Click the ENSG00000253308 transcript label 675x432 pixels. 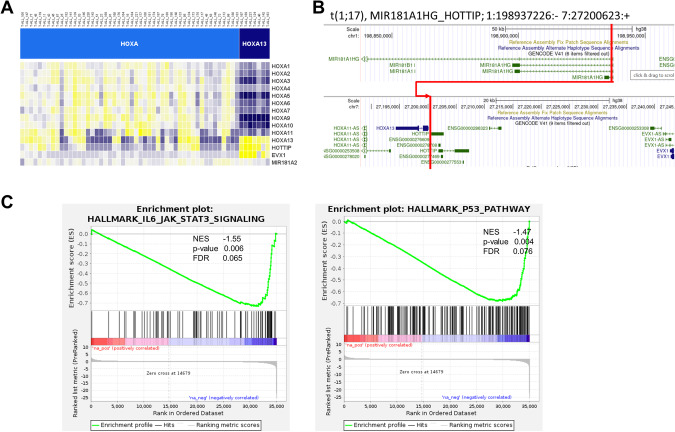(x=629, y=128)
